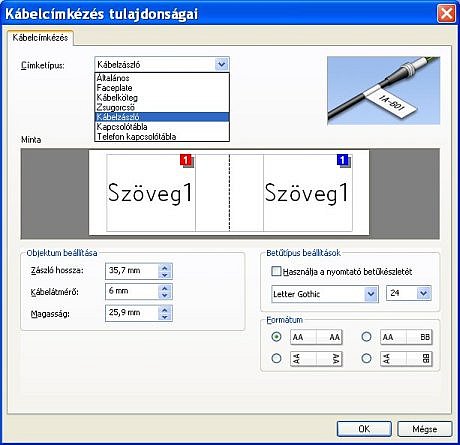Enable Használja a nyomtató betűkészletét checkbox

click(x=276, y=271)
